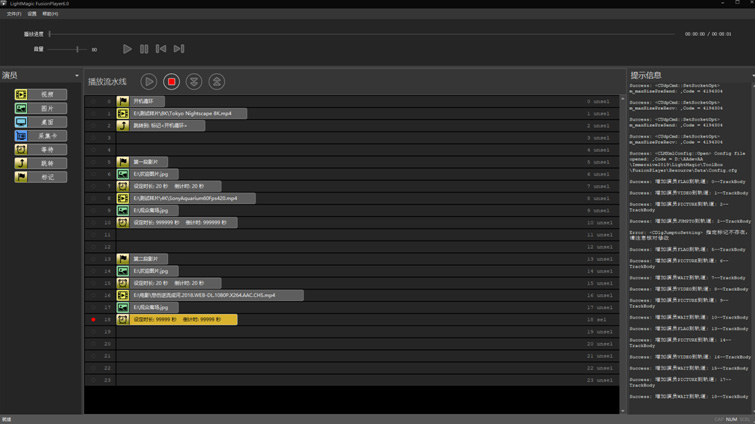Add a 视频 video actor from the sidebar
The height and width of the screenshot is (424, 755).
coord(41,94)
